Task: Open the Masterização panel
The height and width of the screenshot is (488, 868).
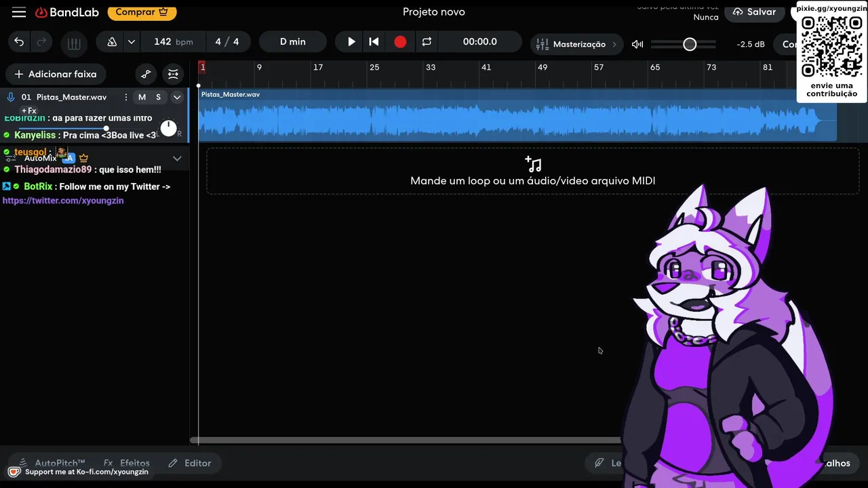Action: (577, 44)
